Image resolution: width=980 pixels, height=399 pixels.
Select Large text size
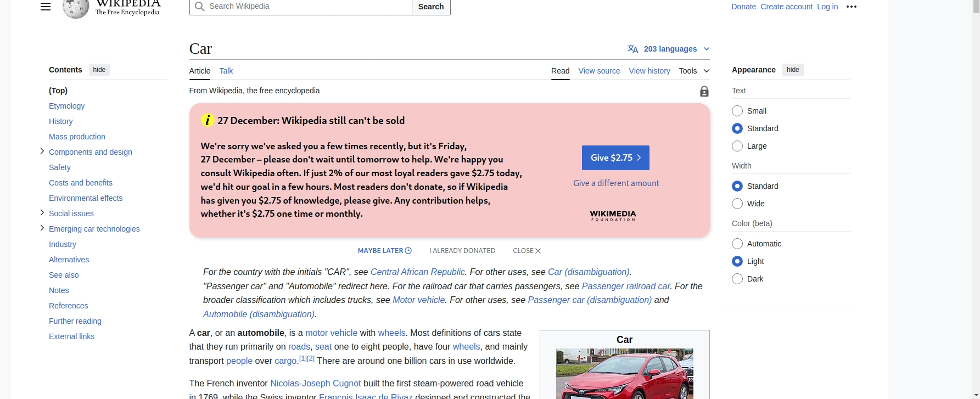(737, 146)
